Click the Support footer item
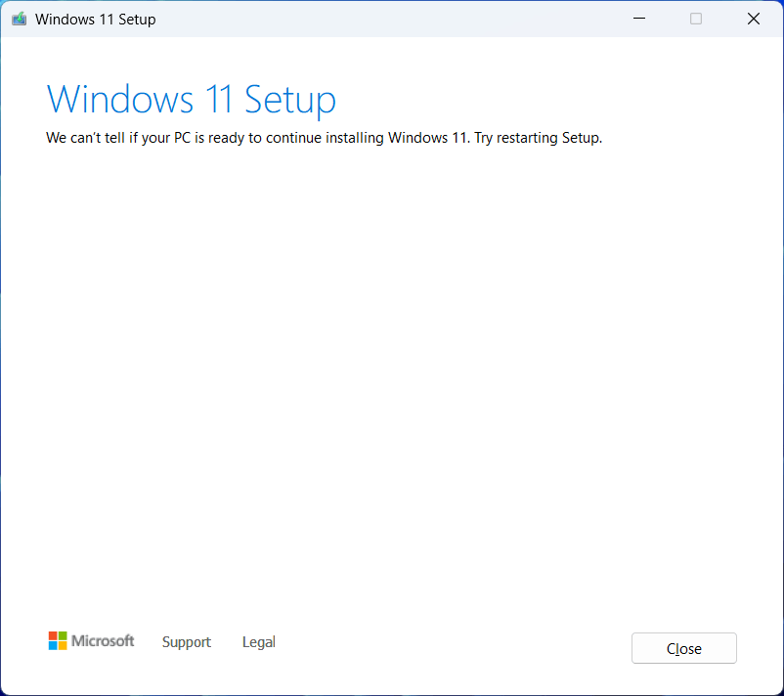Viewport: 784px width, 696px height. (186, 642)
